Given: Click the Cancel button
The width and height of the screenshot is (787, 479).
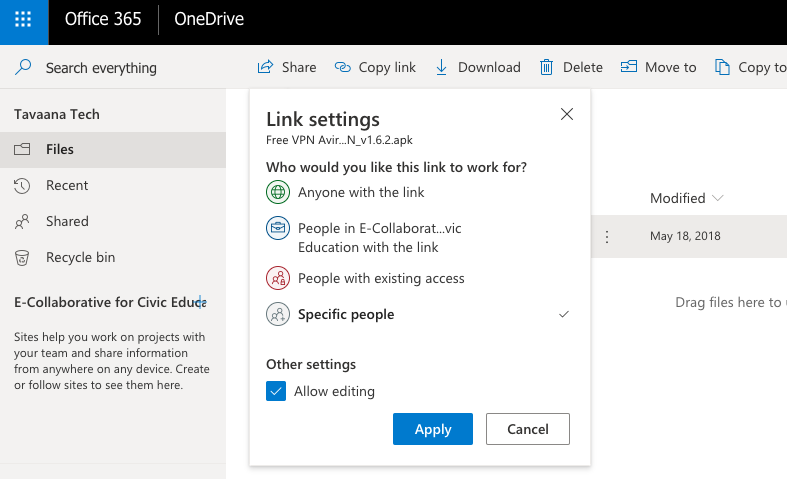Looking at the screenshot, I should (528, 429).
